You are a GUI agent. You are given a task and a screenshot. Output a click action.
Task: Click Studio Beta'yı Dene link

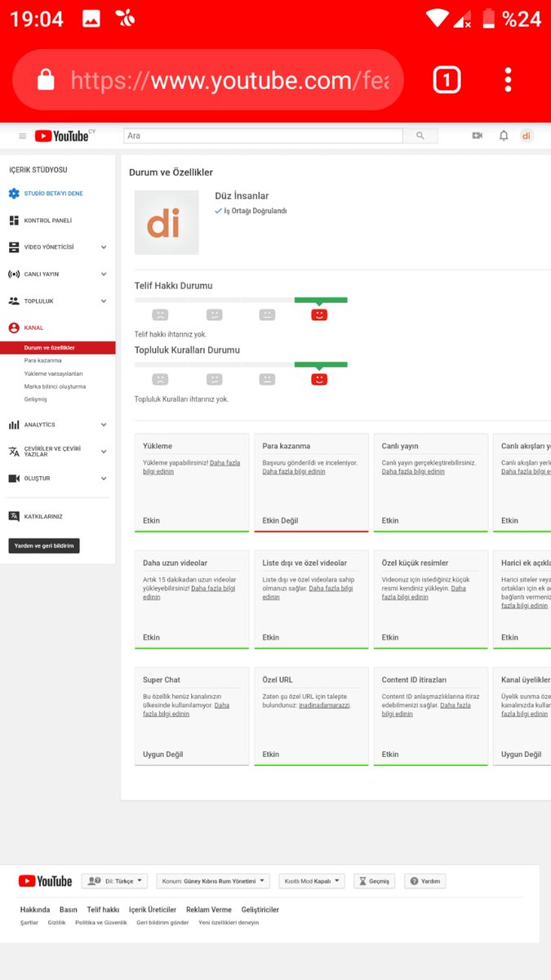pos(53,194)
